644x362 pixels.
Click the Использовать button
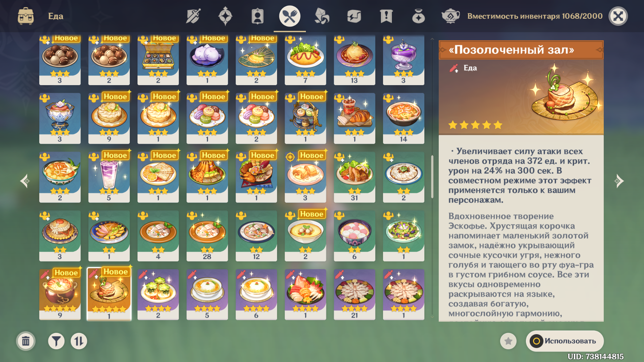(565, 341)
